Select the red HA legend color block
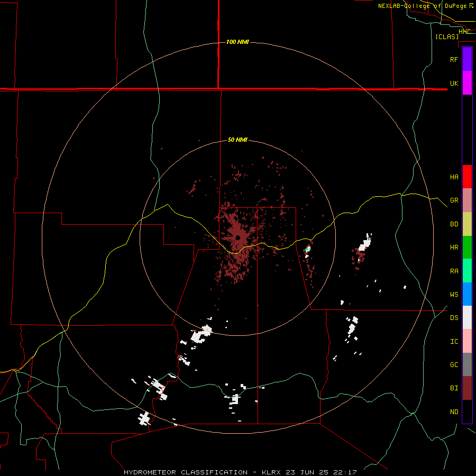The image size is (476, 476). (467, 177)
